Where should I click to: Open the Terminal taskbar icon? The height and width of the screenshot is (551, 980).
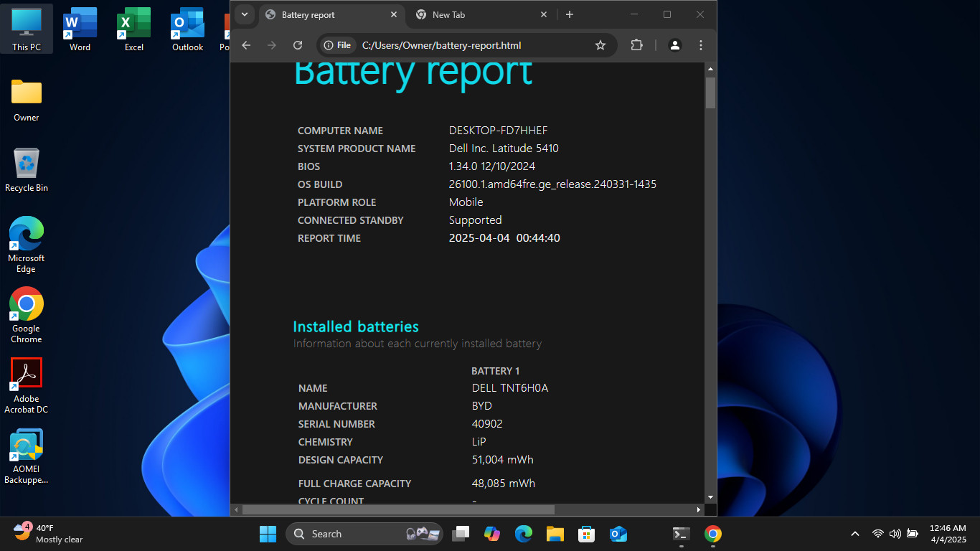coord(682,534)
